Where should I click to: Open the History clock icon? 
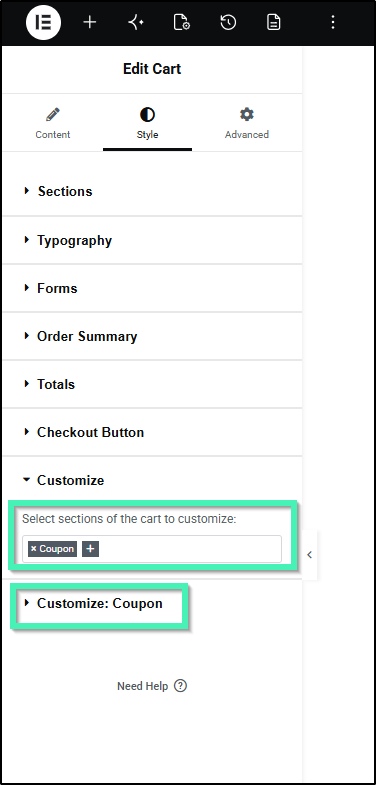tap(228, 23)
